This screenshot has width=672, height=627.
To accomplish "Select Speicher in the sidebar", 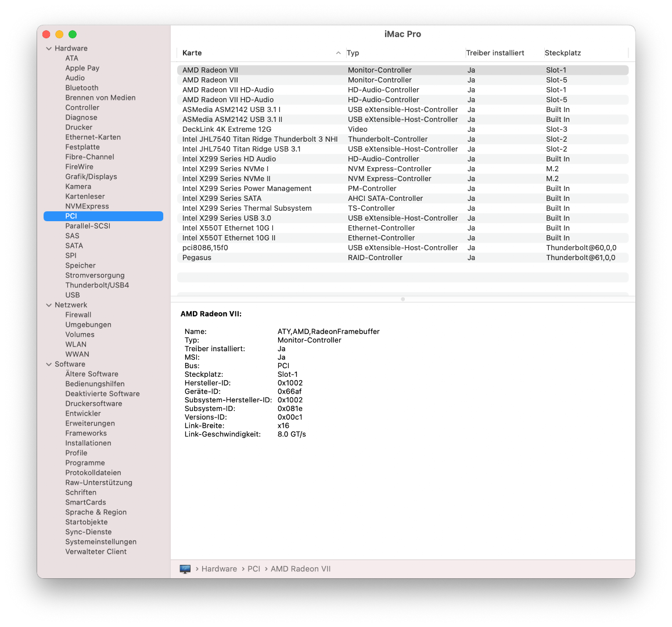I will pos(80,265).
